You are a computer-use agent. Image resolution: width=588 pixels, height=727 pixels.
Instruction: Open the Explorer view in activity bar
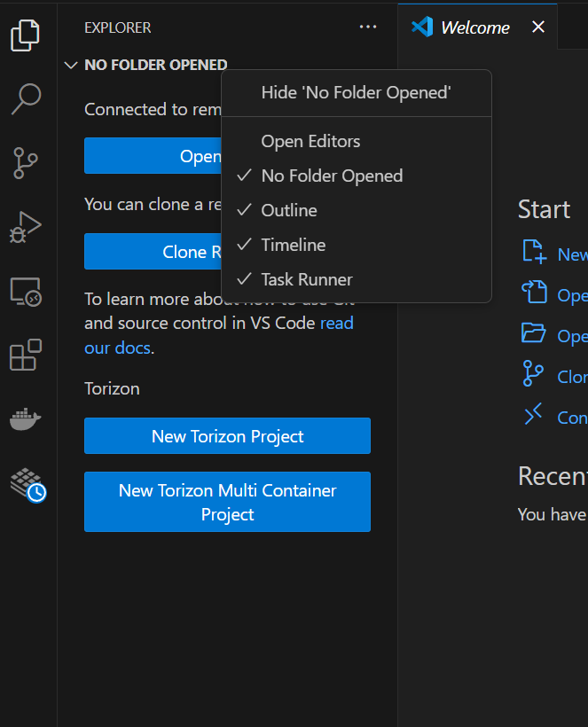tap(25, 35)
